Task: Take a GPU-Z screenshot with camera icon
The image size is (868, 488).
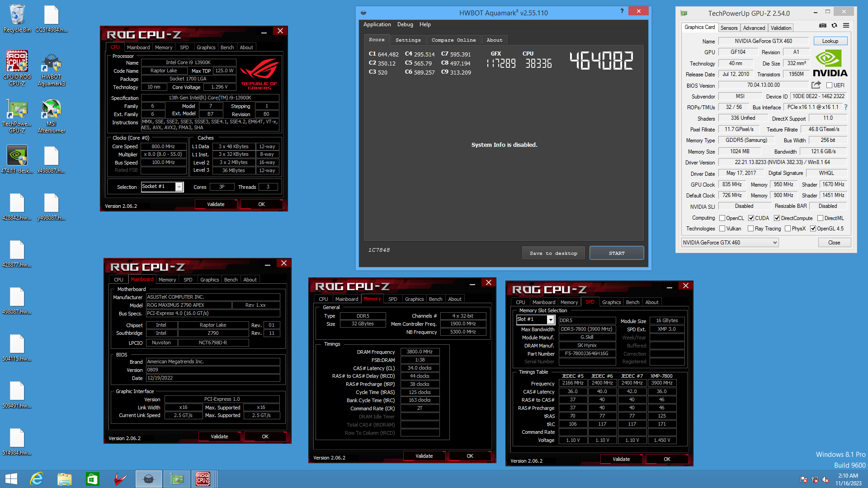Action: click(823, 26)
